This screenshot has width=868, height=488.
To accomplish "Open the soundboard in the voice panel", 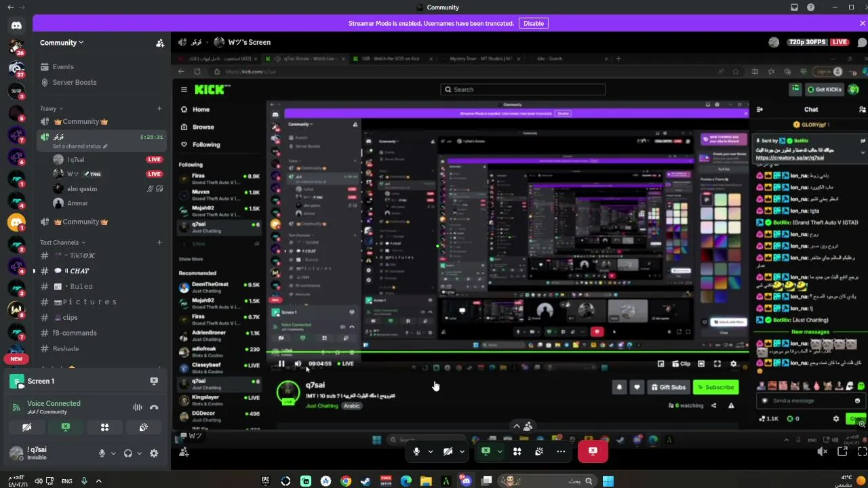I will click(x=144, y=428).
